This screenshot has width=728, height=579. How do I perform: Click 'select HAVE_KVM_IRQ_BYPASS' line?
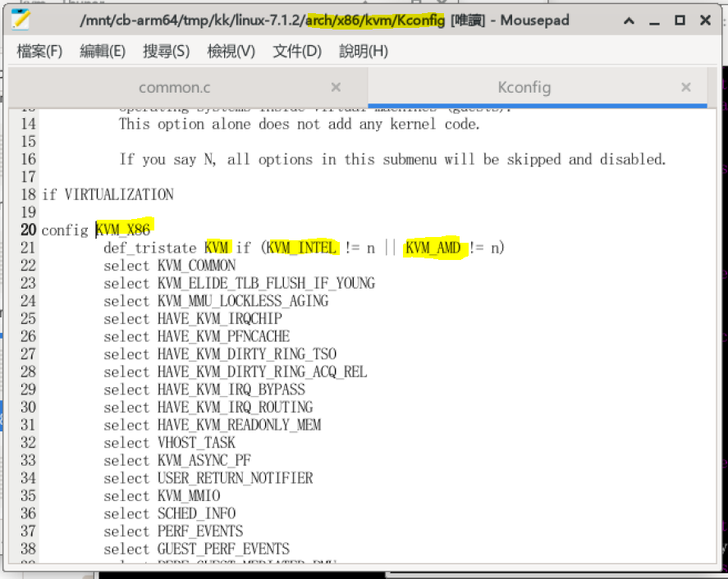[204, 390]
